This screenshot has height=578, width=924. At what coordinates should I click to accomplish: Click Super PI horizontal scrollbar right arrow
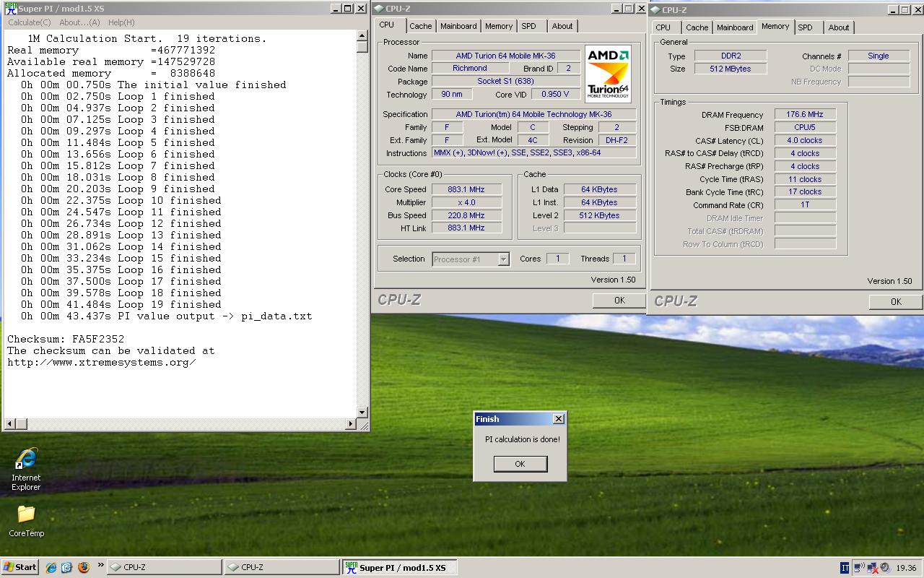(352, 423)
